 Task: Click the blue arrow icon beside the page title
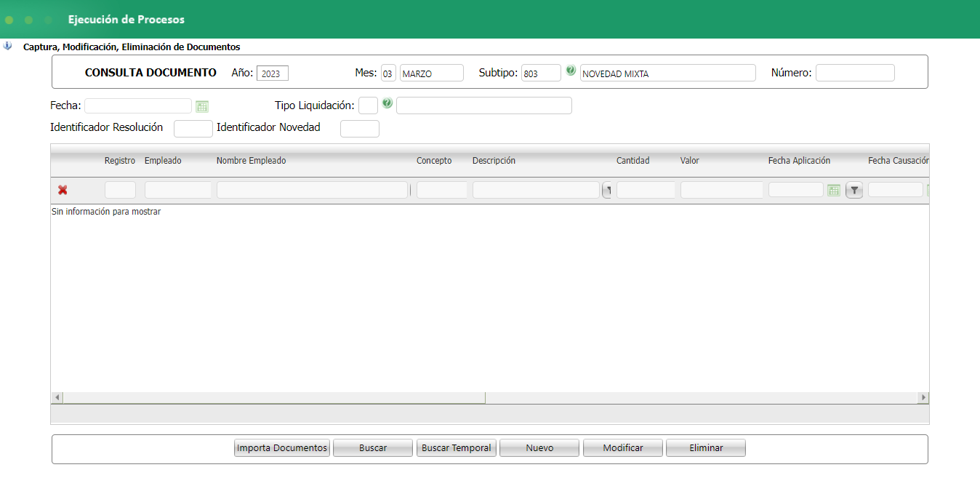click(x=8, y=46)
